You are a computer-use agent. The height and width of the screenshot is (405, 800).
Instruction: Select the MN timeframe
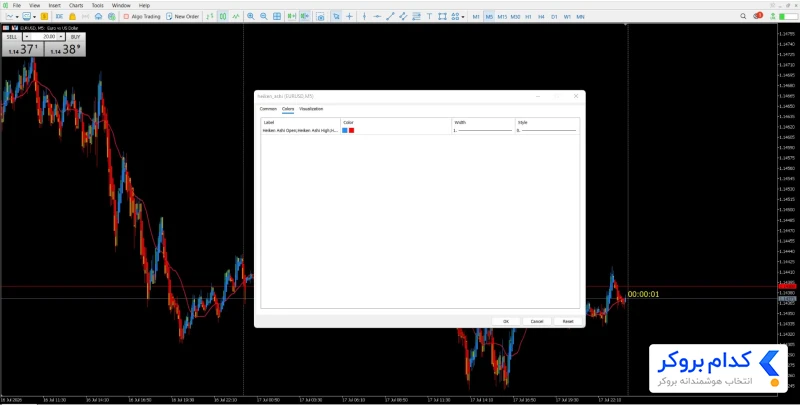click(x=581, y=17)
